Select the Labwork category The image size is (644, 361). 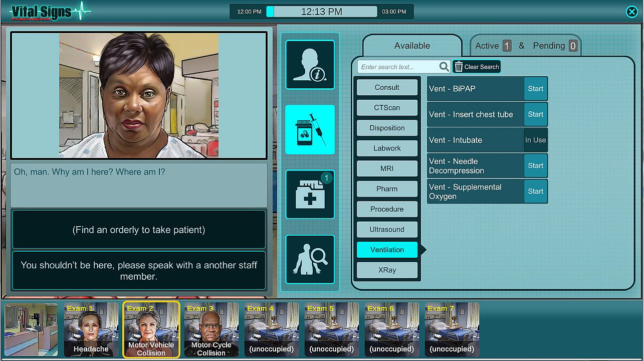tap(387, 148)
